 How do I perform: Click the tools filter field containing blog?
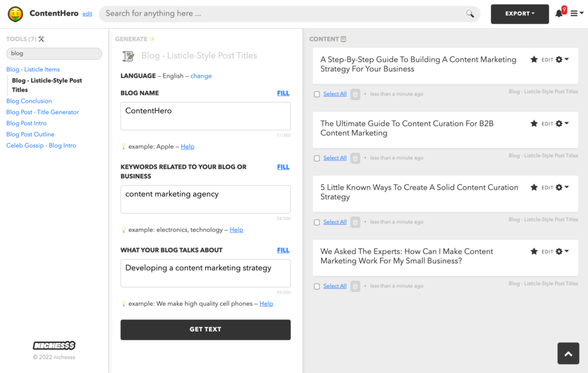click(x=54, y=53)
